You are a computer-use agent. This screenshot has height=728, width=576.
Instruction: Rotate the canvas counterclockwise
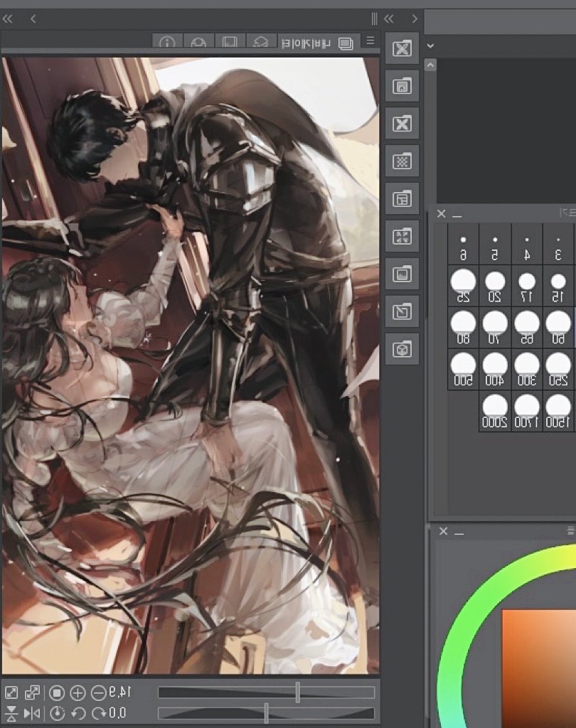coord(78,713)
